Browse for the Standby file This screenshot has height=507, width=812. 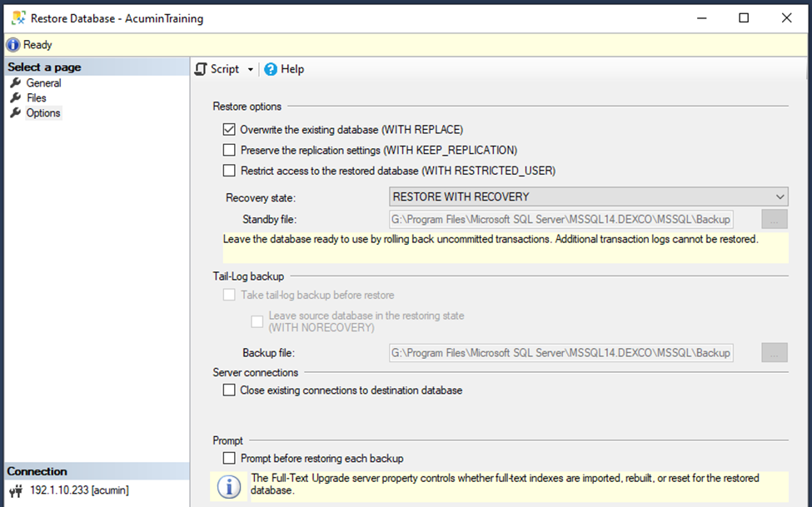pyautogui.click(x=775, y=220)
